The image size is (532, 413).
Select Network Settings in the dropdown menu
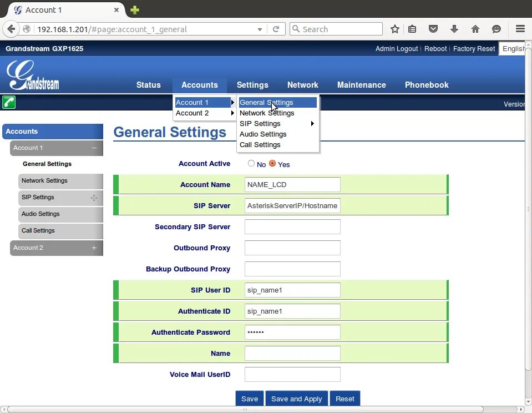click(x=278, y=113)
